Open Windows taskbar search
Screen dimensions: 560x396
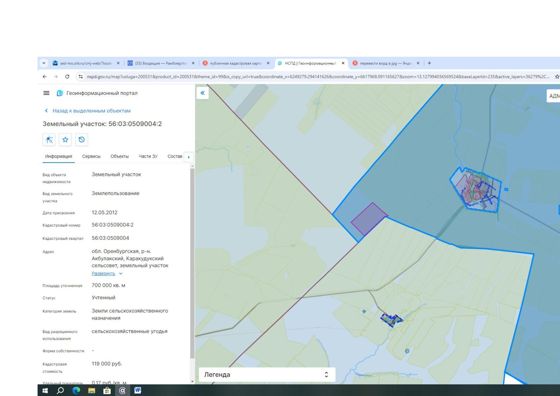click(60, 391)
